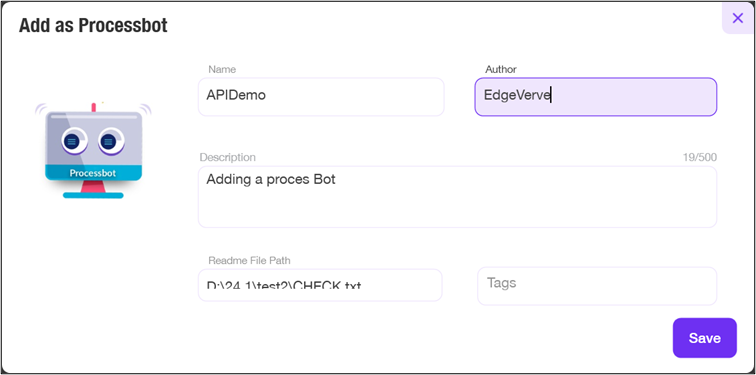Click the Name field label
The height and width of the screenshot is (375, 756).
pos(222,69)
